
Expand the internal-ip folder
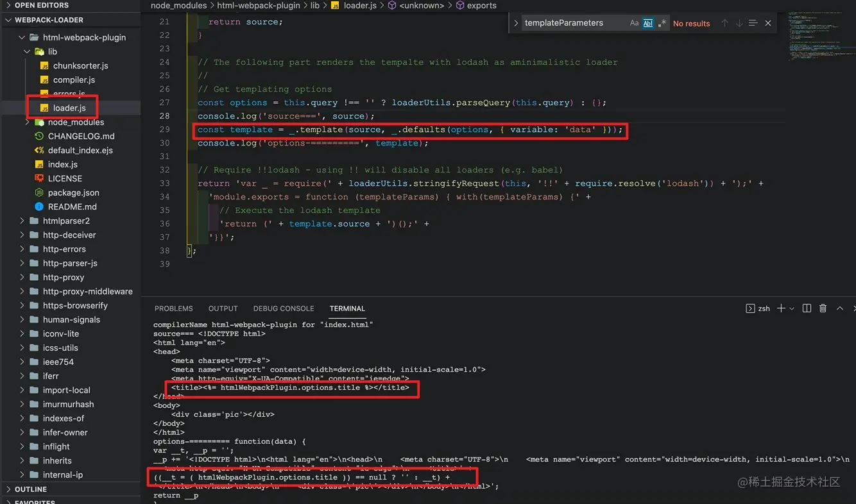(63, 475)
